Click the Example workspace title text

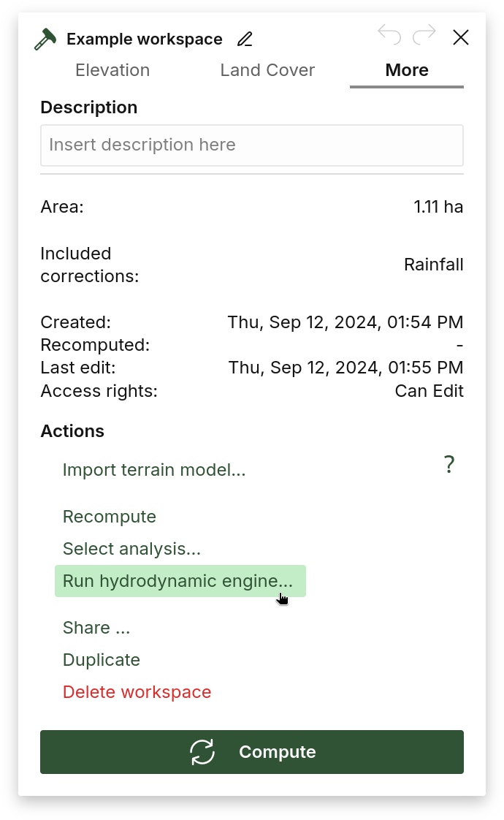(145, 39)
